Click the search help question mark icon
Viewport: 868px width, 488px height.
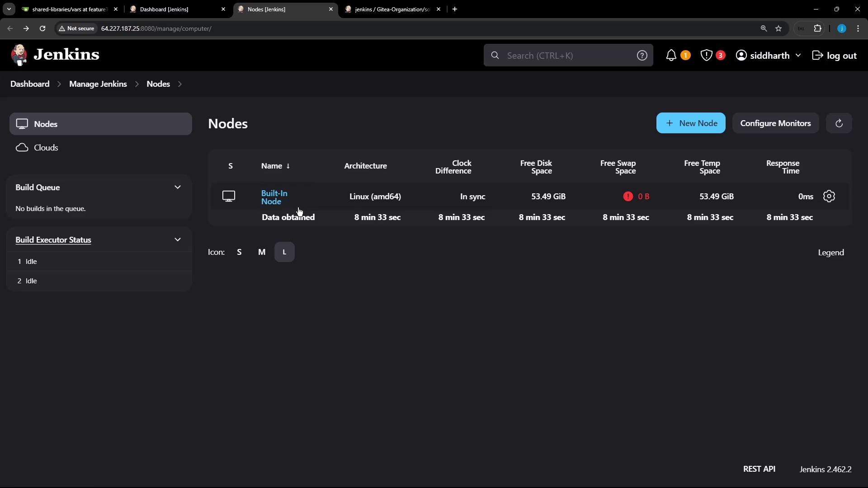pos(642,56)
